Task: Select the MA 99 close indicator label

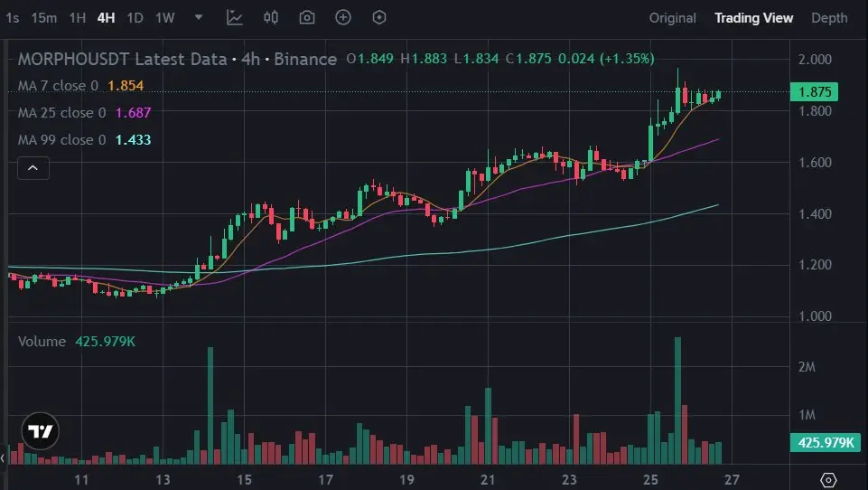Action: coord(61,140)
